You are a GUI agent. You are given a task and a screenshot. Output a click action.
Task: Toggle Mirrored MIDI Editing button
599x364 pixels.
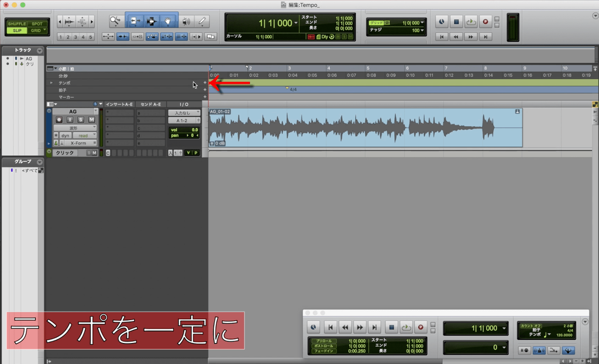click(137, 37)
